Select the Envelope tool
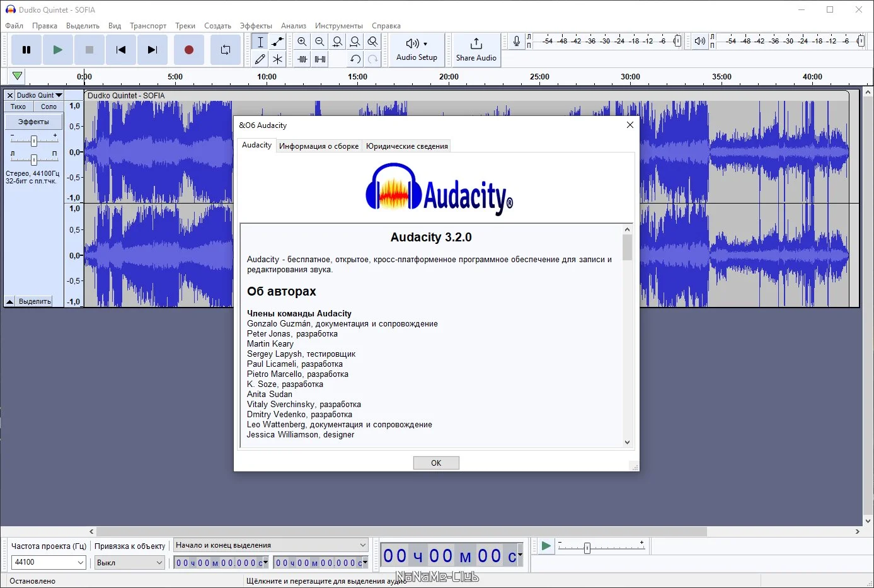874x588 pixels. pos(277,42)
